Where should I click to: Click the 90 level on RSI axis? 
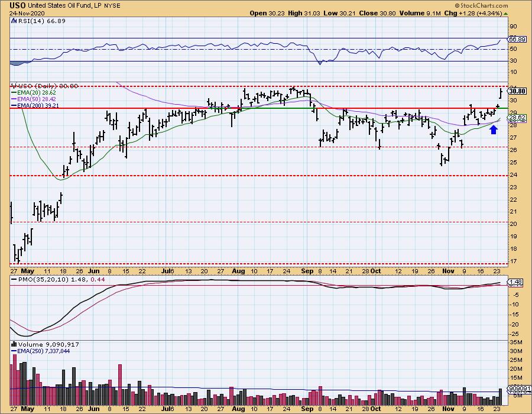(x=513, y=27)
